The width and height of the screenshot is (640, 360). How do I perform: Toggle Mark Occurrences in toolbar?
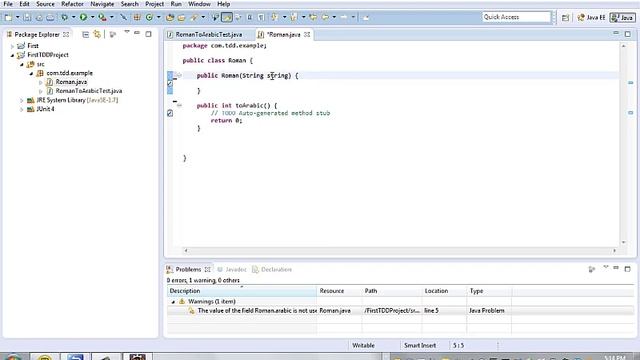(227, 17)
